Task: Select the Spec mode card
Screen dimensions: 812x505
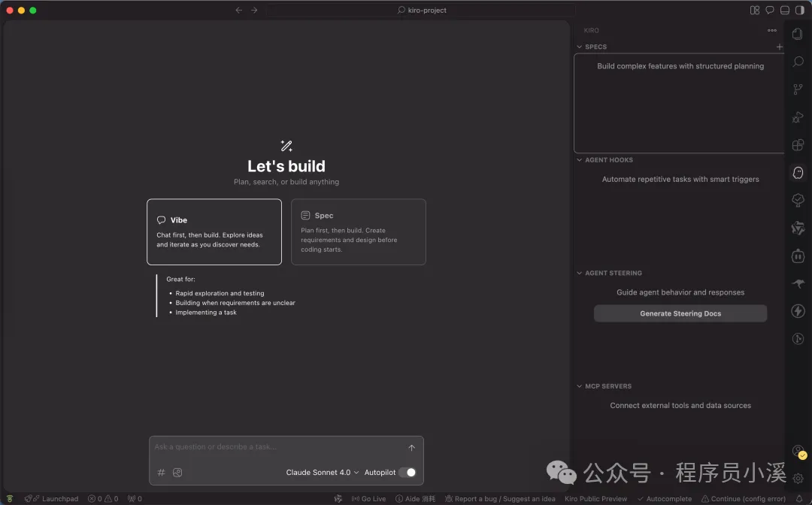Action: pos(359,231)
